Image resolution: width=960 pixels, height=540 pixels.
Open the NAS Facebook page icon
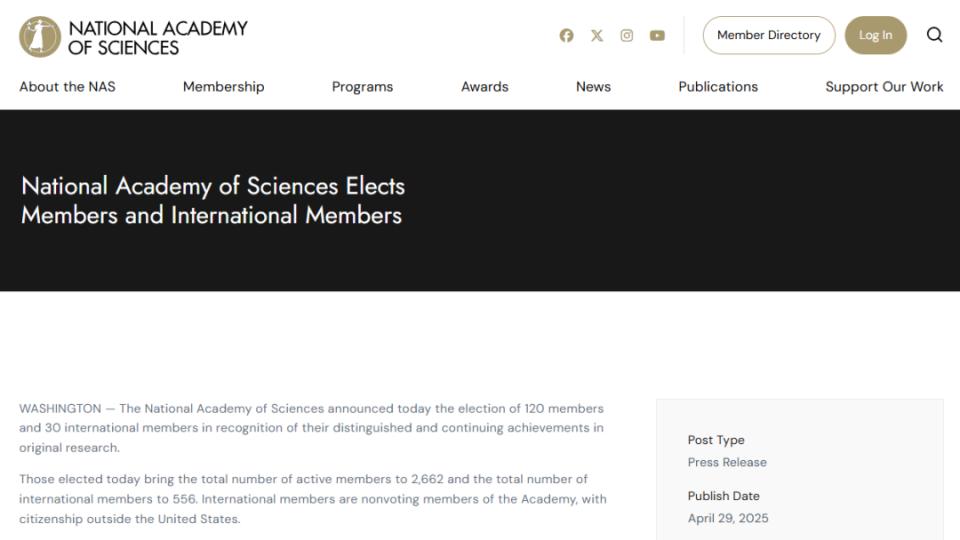tap(567, 36)
